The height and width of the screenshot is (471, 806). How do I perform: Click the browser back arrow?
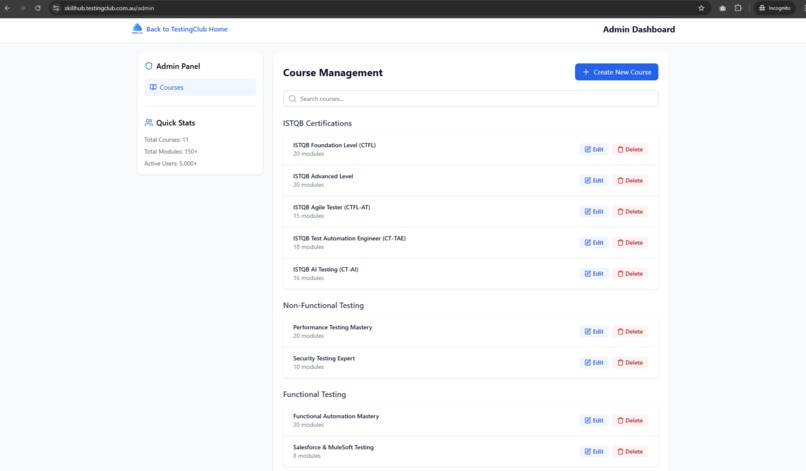point(7,8)
